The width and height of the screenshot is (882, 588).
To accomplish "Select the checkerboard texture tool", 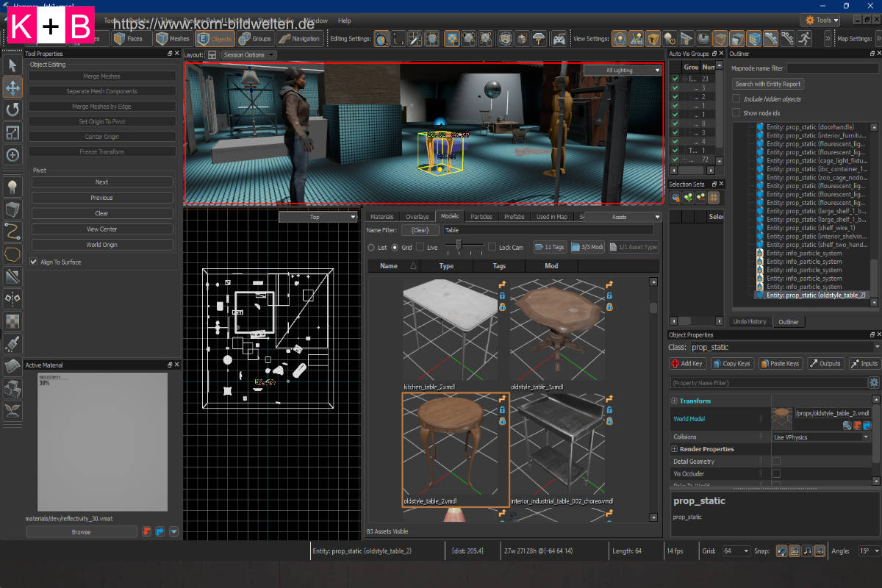I will (13, 320).
